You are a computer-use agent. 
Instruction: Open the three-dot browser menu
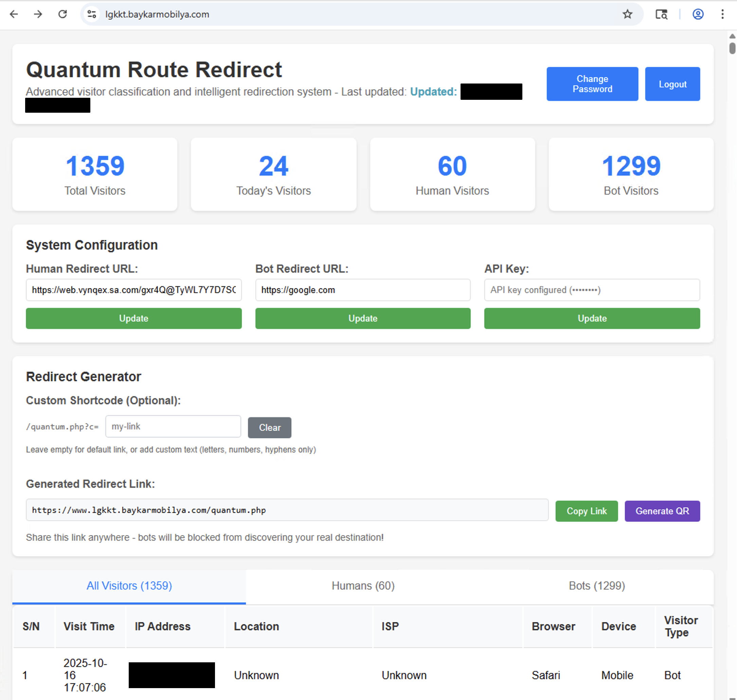[x=722, y=14]
